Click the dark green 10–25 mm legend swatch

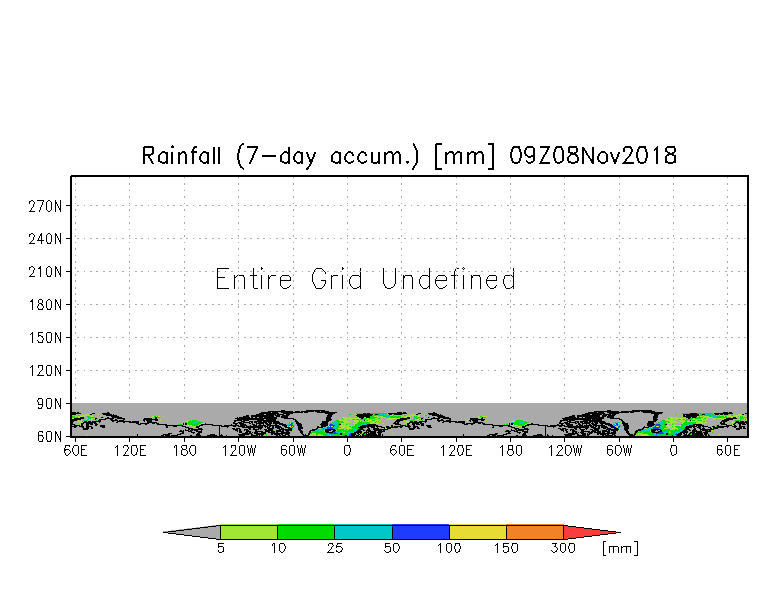(305, 532)
